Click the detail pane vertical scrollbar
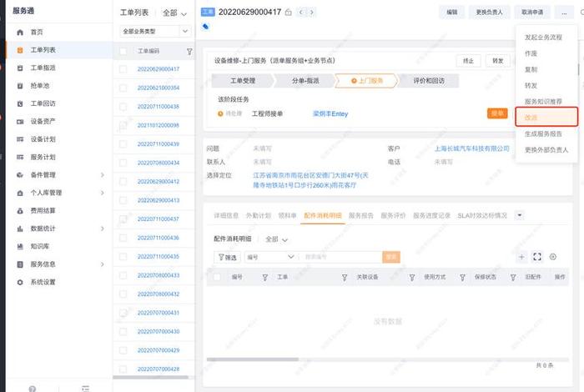This screenshot has height=392, width=584. point(578,69)
